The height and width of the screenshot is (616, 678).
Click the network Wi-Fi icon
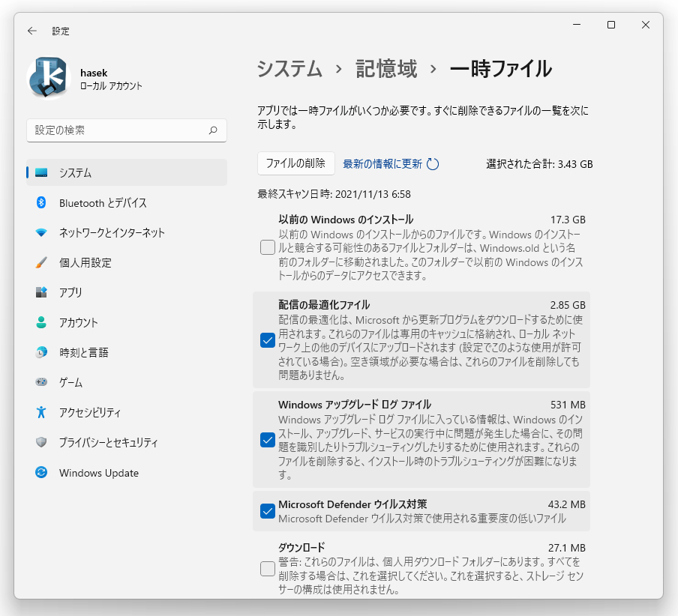pyautogui.click(x=41, y=233)
